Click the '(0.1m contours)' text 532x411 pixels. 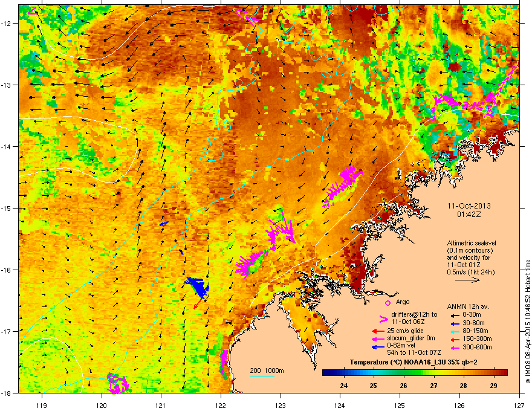[x=470, y=251]
